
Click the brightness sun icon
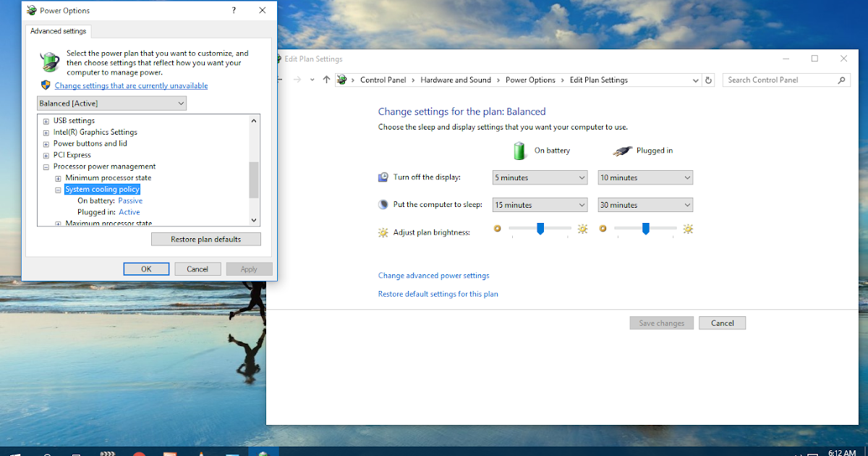(x=382, y=232)
